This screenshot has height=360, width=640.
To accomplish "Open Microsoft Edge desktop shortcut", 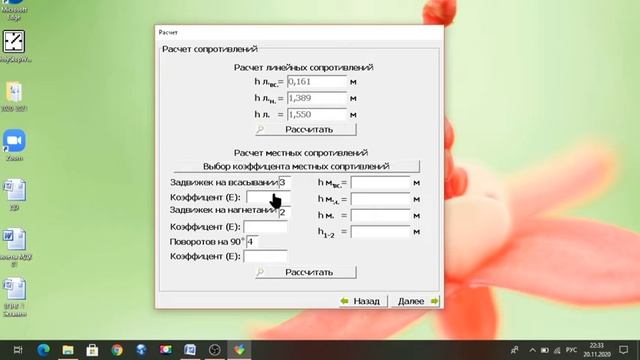I will pos(14,10).
